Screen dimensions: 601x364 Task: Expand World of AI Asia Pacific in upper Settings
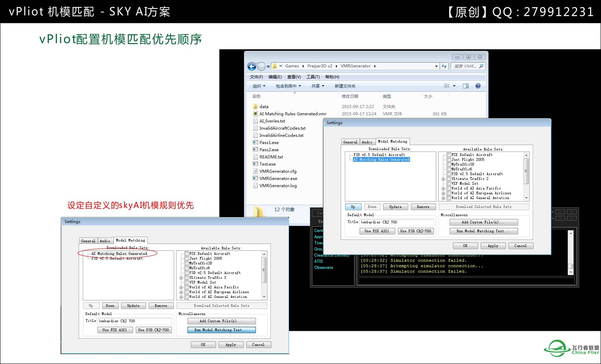[443, 188]
